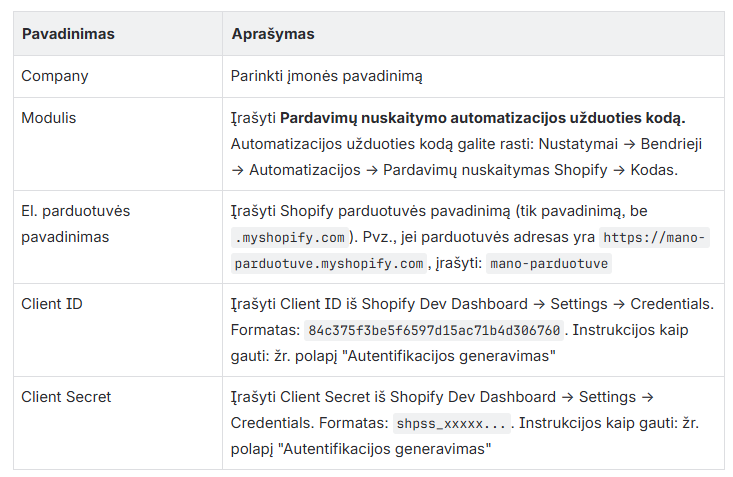The height and width of the screenshot is (477, 733).
Task: Click the Modulis row label
Action: coord(49,118)
